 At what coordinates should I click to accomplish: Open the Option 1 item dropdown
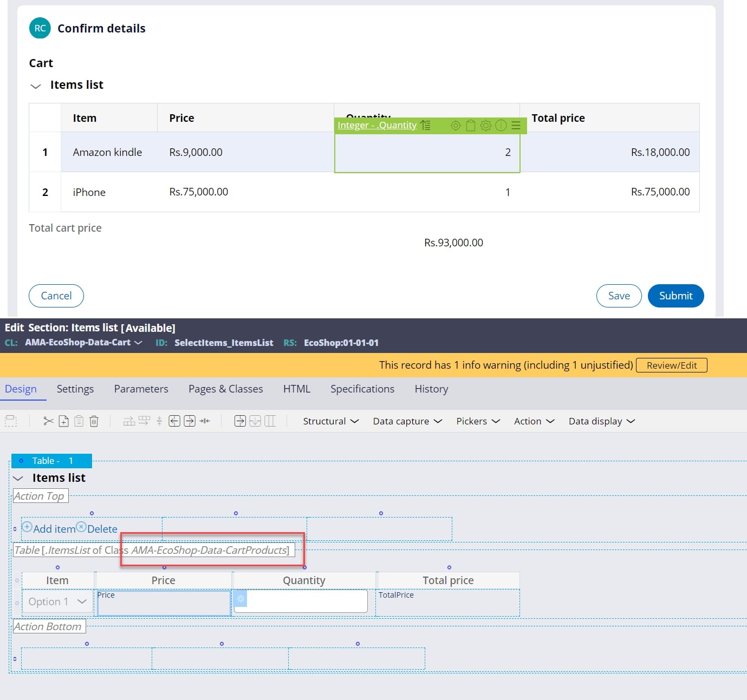57,601
